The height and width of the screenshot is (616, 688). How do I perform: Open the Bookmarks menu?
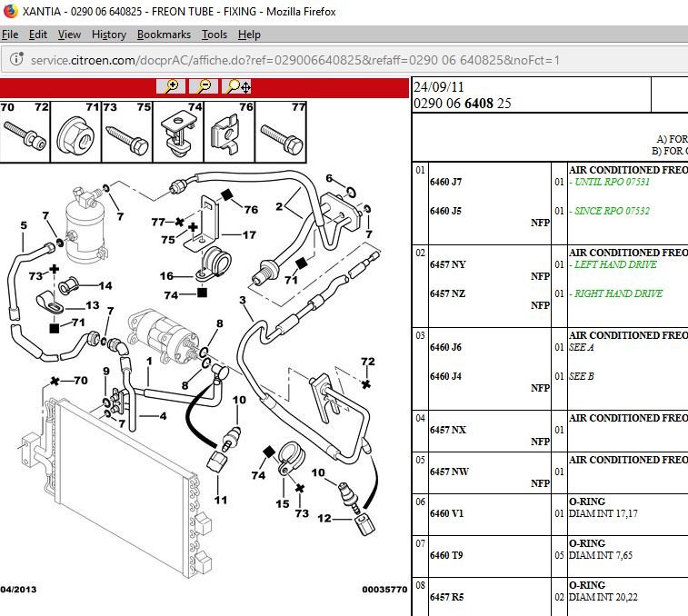tap(164, 35)
